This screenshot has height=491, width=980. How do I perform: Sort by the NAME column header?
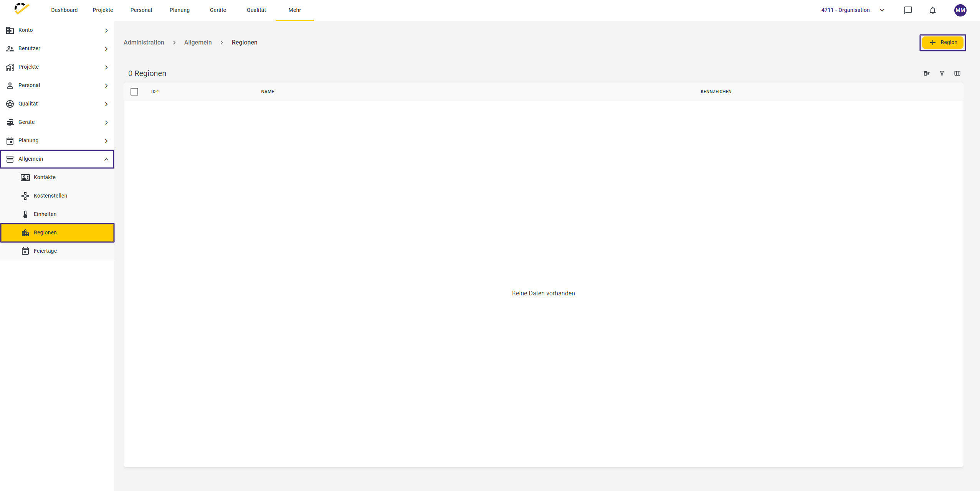coord(268,92)
